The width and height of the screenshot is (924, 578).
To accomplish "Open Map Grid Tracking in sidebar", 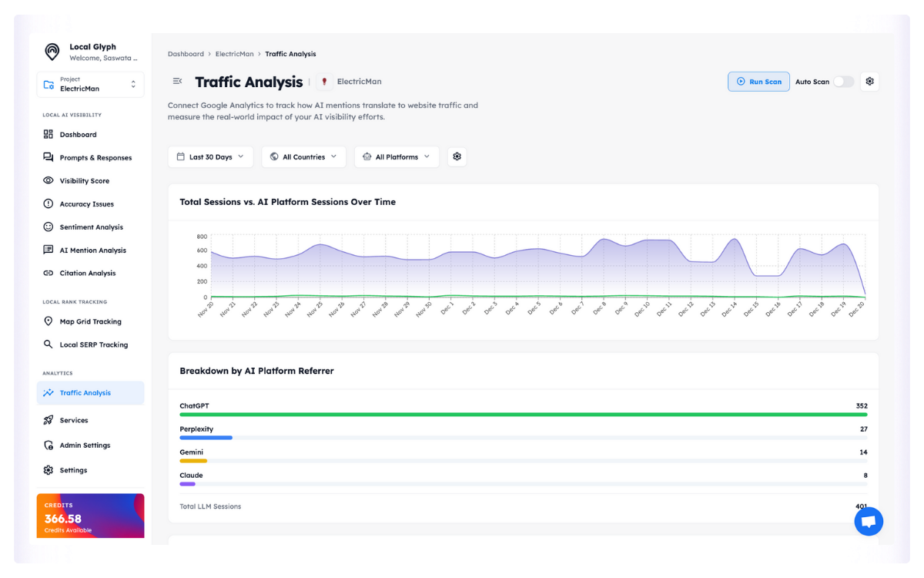I will point(90,322).
